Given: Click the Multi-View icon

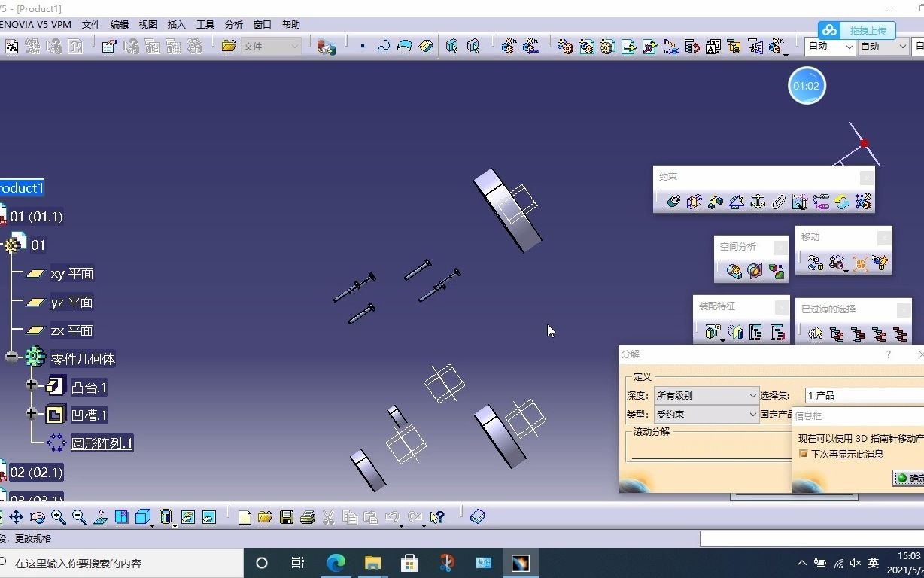Looking at the screenshot, I should 121,517.
